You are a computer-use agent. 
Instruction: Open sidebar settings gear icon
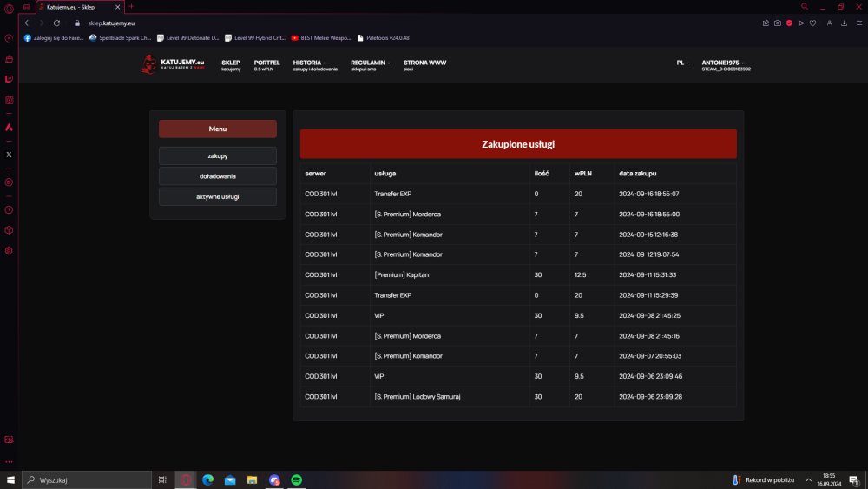click(9, 251)
